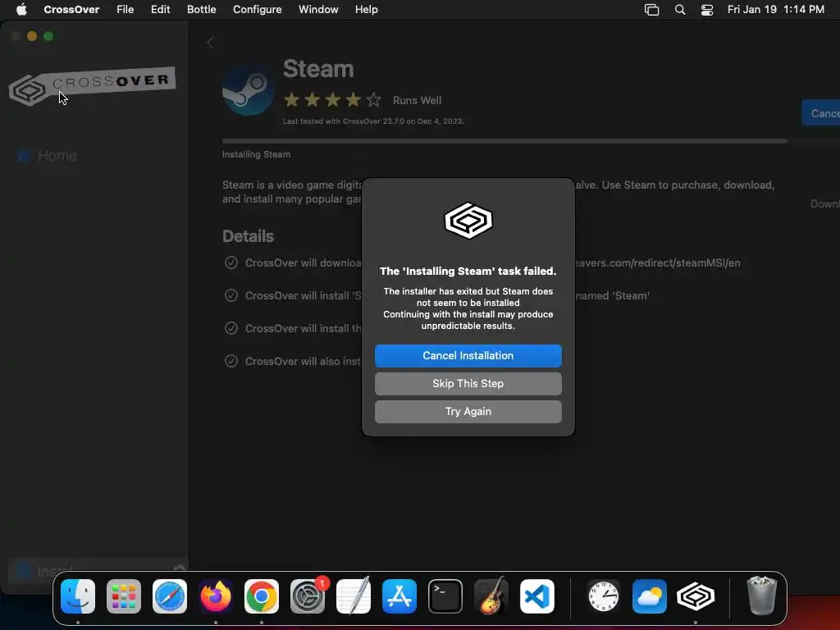Click checkmark beside 'CrossOver will also inst' line
This screenshot has height=630, width=840.
231,361
